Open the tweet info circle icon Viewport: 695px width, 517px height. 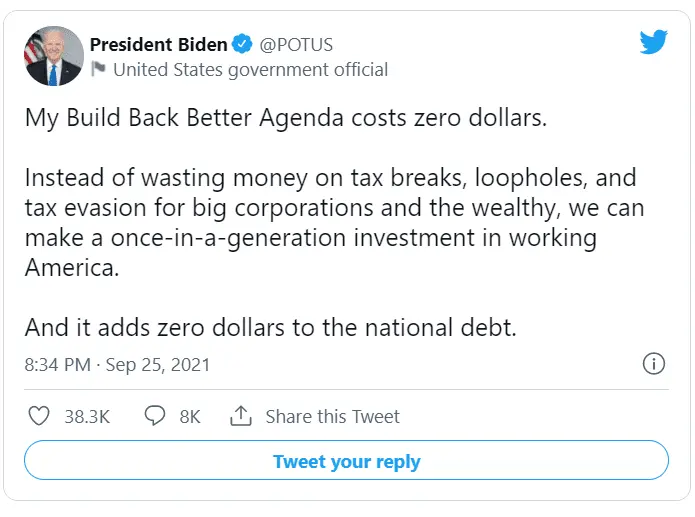(x=653, y=363)
